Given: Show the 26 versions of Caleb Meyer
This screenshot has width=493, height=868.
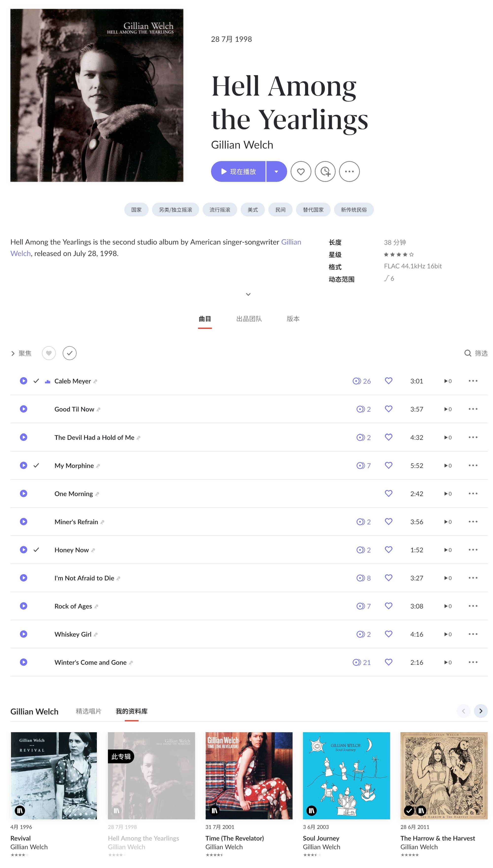Looking at the screenshot, I should [362, 381].
